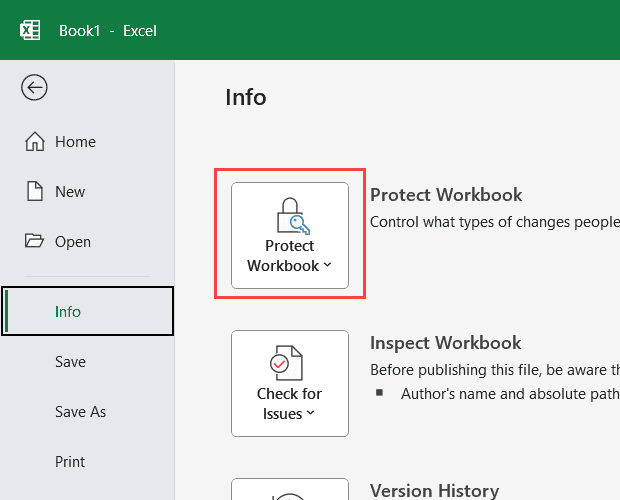Click the Book1 - Excel window title
The height and width of the screenshot is (500, 620).
[108, 31]
